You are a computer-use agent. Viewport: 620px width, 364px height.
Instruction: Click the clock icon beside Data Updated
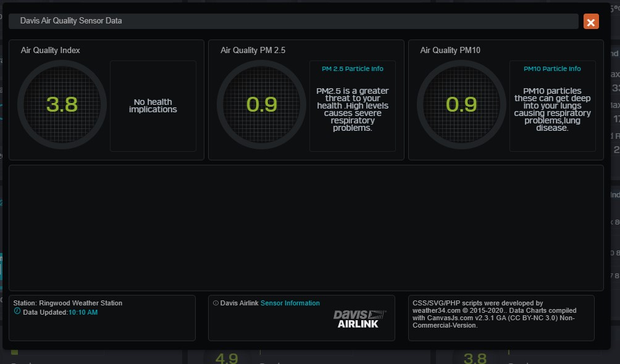17,312
